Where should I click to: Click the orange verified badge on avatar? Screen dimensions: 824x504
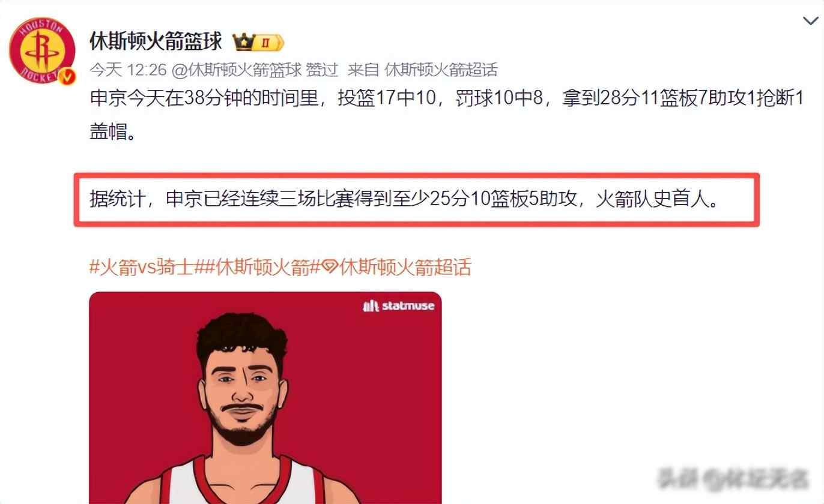click(68, 76)
